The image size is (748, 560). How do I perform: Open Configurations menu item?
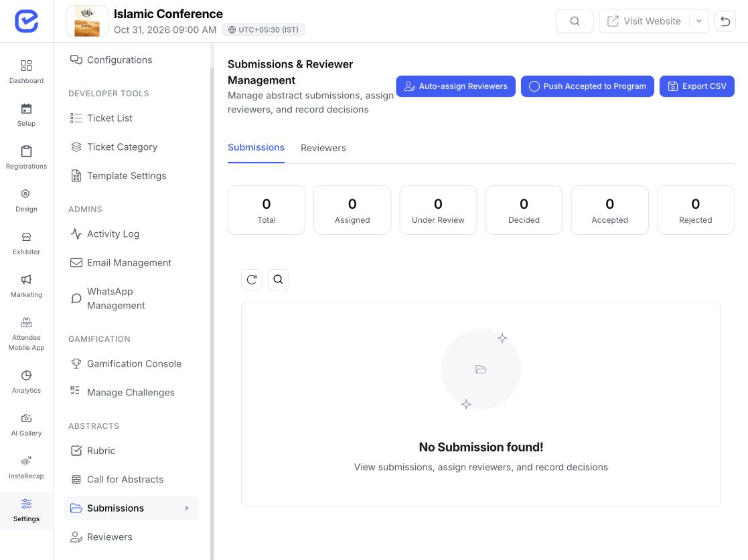pos(132,60)
